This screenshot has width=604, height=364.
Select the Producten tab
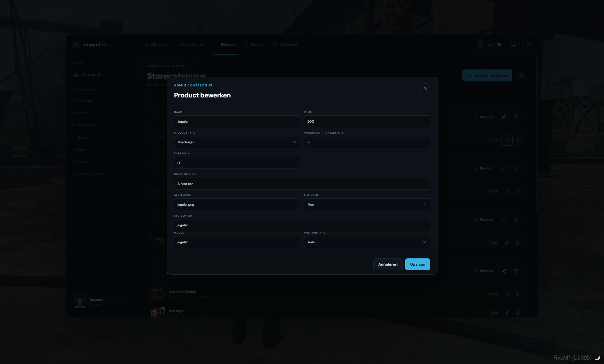coord(226,45)
